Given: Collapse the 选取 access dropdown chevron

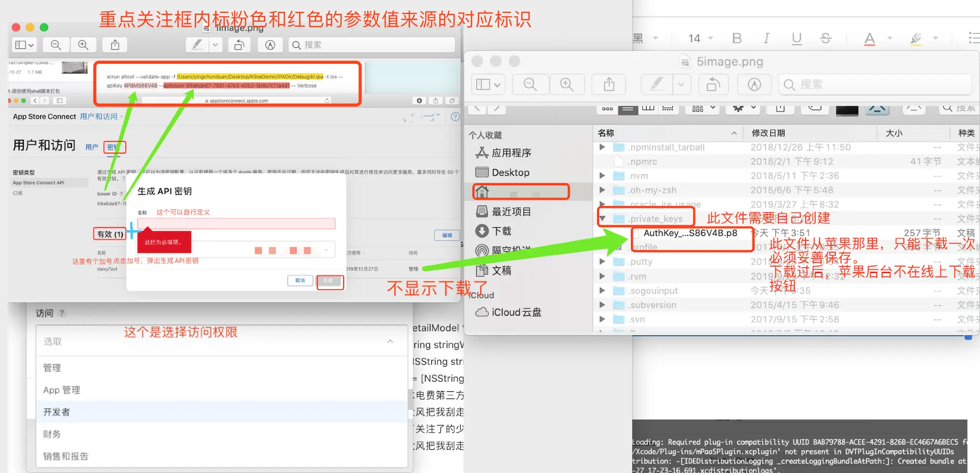Looking at the screenshot, I should (x=390, y=341).
